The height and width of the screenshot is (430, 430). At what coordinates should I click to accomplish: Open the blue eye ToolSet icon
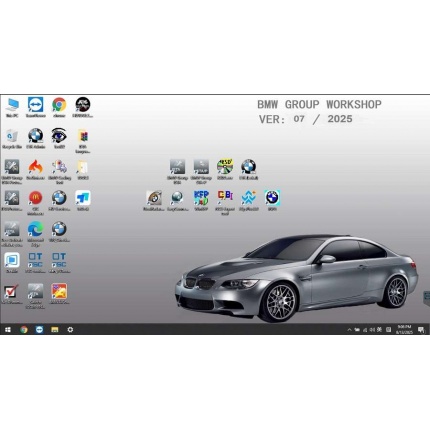point(59,136)
